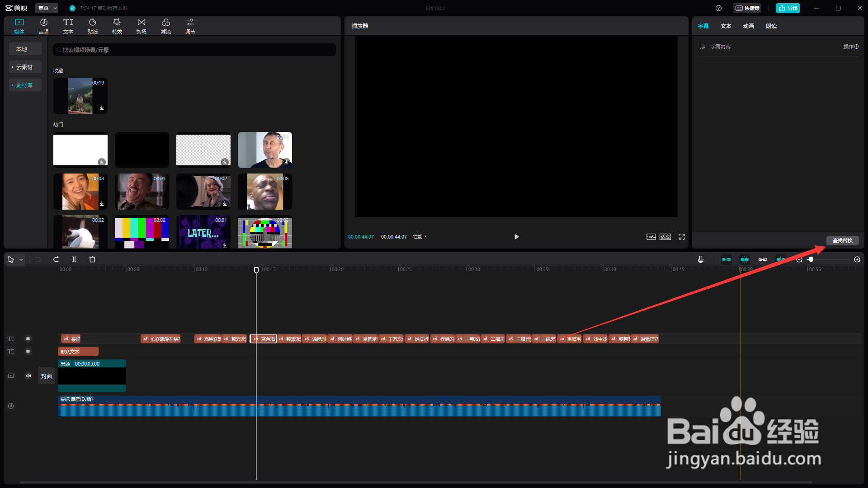This screenshot has height=488, width=868.
Task: Hide the top subtitle text track
Action: [28, 339]
